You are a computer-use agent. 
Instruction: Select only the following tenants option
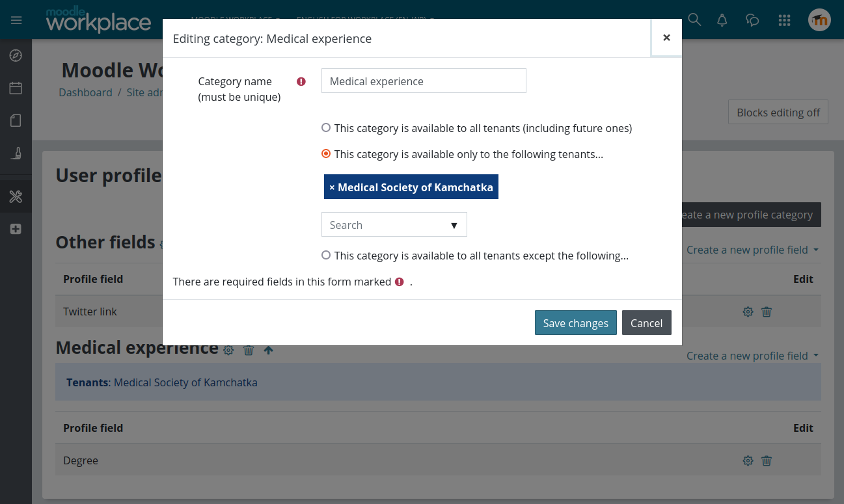(326, 154)
